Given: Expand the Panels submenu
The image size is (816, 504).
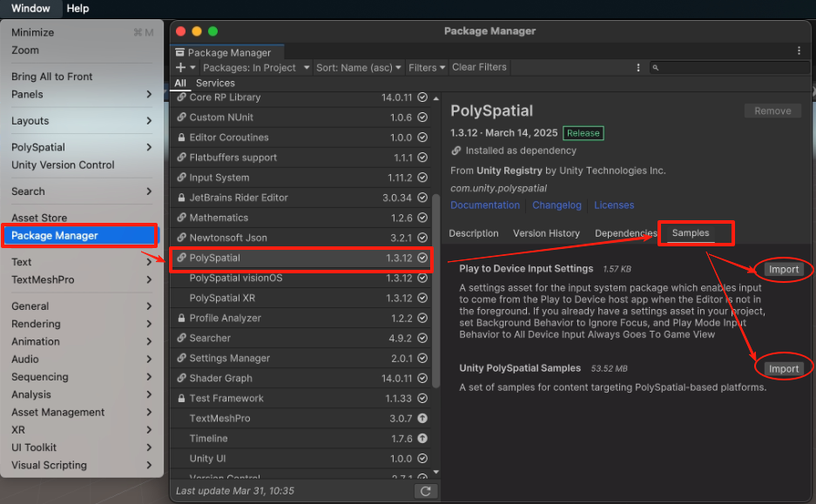Looking at the screenshot, I should (x=149, y=94).
